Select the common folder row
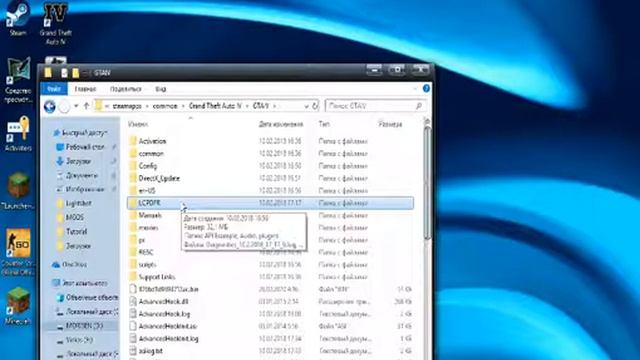Screen dimensions: 640x360 [270, 154]
